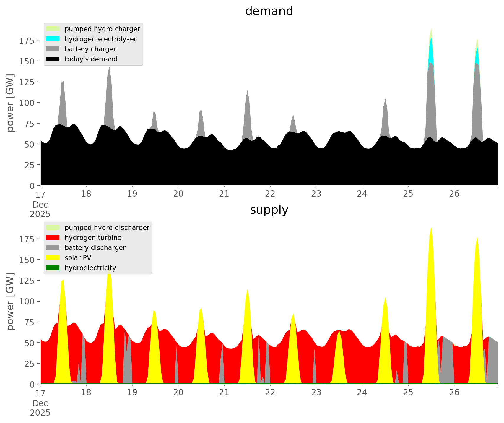This screenshot has width=504, height=423.
Task: Click the green hydroelectricity legend swatch
Action: [53, 268]
